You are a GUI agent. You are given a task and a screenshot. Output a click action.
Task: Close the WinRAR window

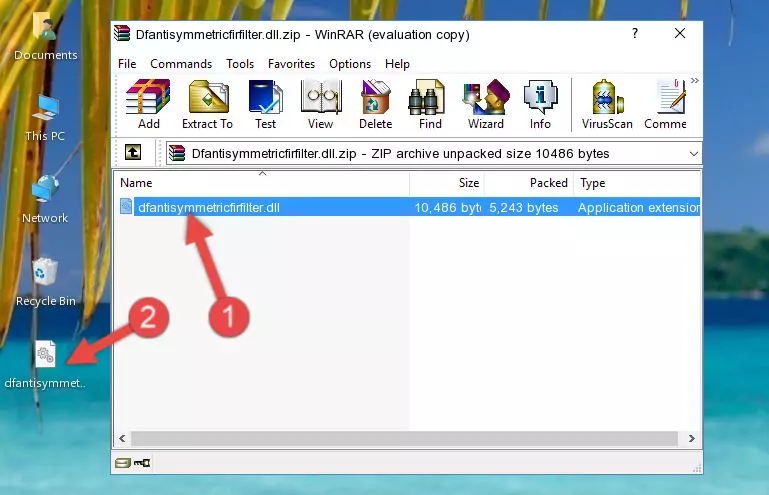pyautogui.click(x=680, y=33)
